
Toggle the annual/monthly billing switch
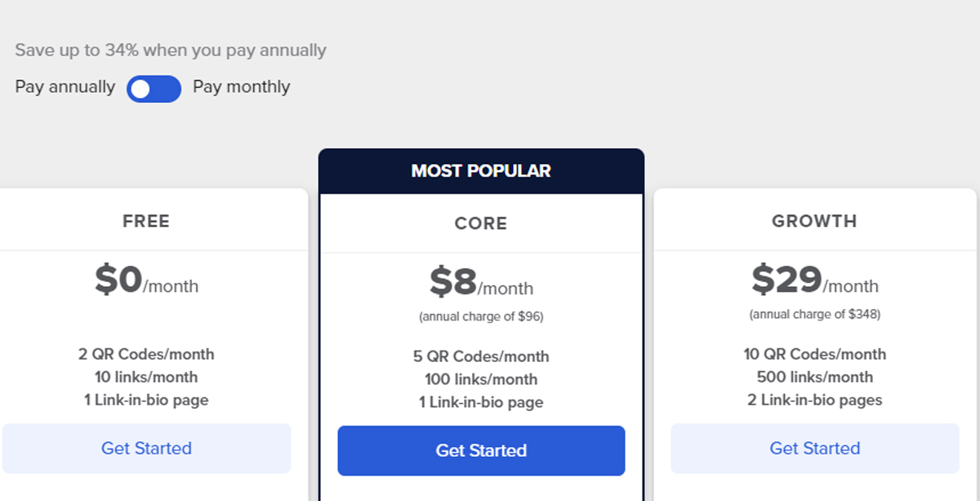click(154, 88)
